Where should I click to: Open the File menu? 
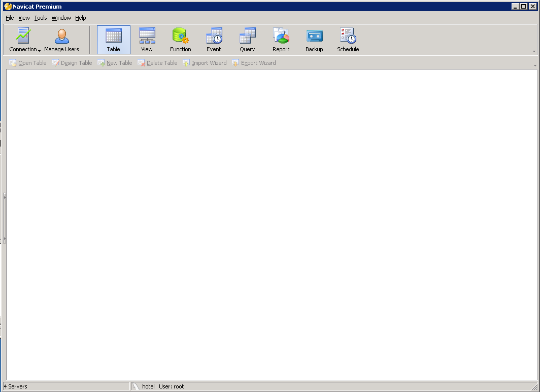pyautogui.click(x=10, y=18)
